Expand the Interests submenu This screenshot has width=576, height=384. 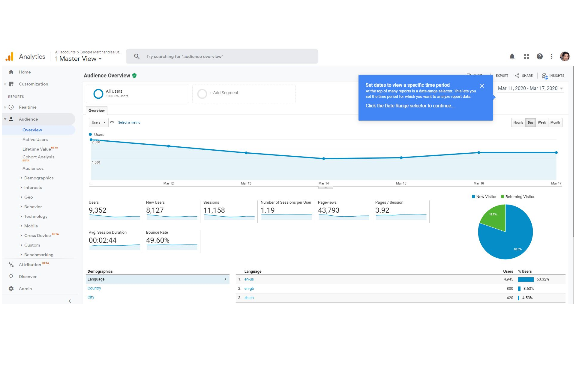[32, 188]
